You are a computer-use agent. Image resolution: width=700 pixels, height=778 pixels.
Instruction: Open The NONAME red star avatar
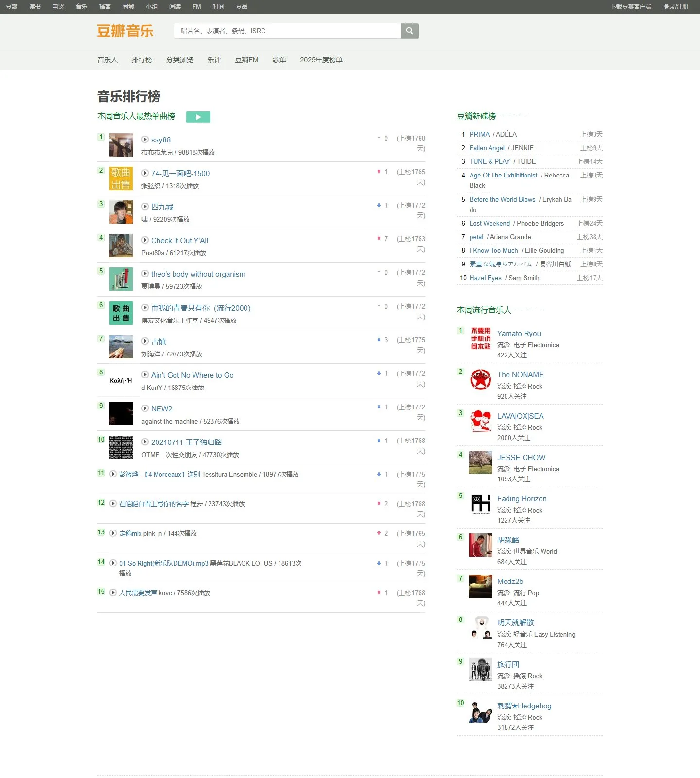[481, 380]
